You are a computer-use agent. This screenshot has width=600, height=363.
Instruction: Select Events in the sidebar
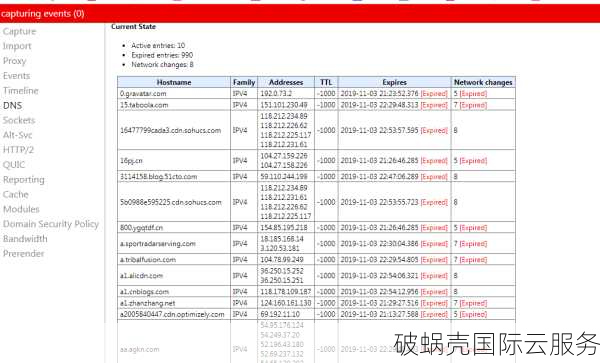click(16, 76)
